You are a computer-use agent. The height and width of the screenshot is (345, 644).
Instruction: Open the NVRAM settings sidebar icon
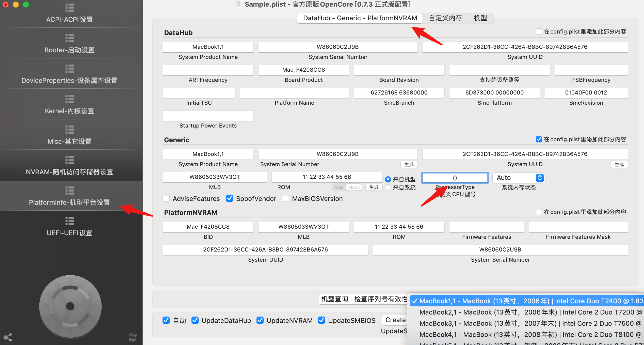tap(69, 160)
